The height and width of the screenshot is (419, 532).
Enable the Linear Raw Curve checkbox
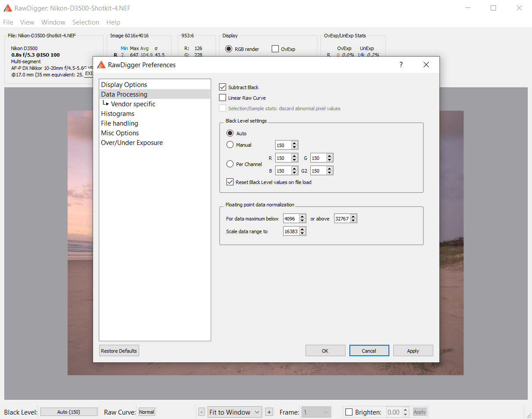click(223, 98)
